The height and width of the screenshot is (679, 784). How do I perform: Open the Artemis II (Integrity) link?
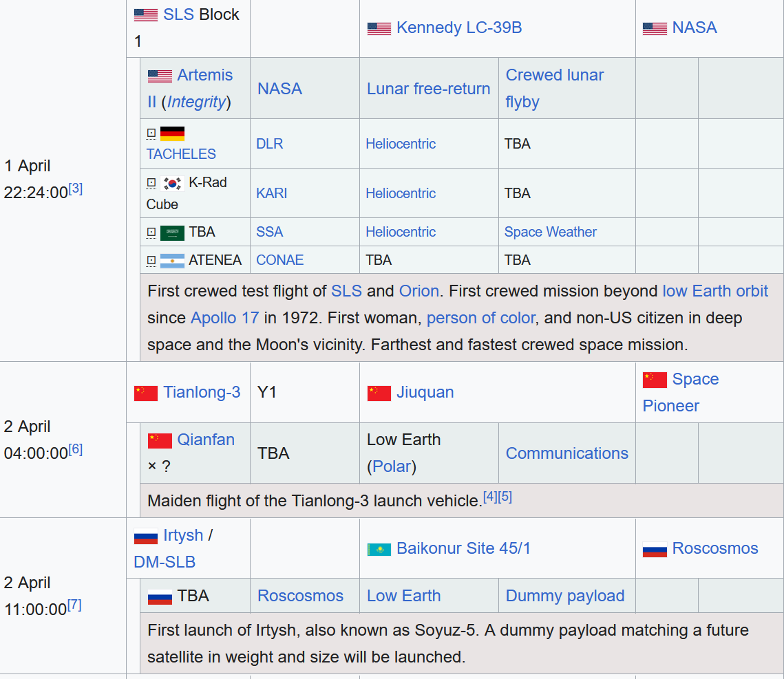[190, 89]
